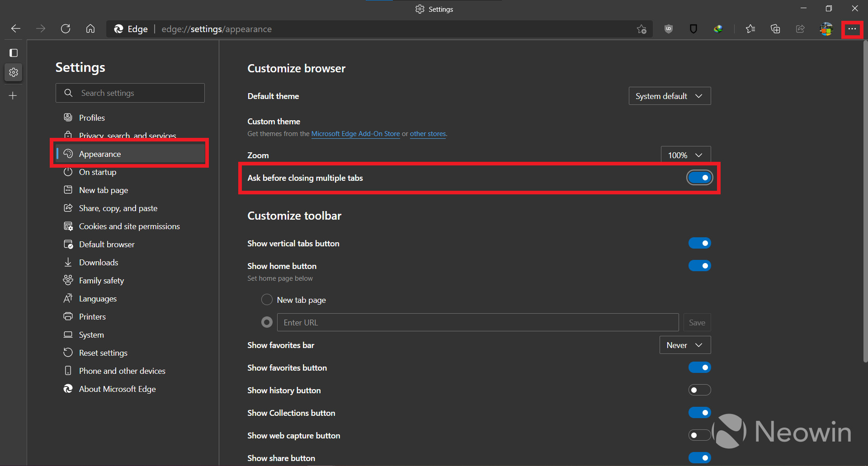Click the Share icon in the toolbar
Screen dimensions: 868x466
[800, 28]
